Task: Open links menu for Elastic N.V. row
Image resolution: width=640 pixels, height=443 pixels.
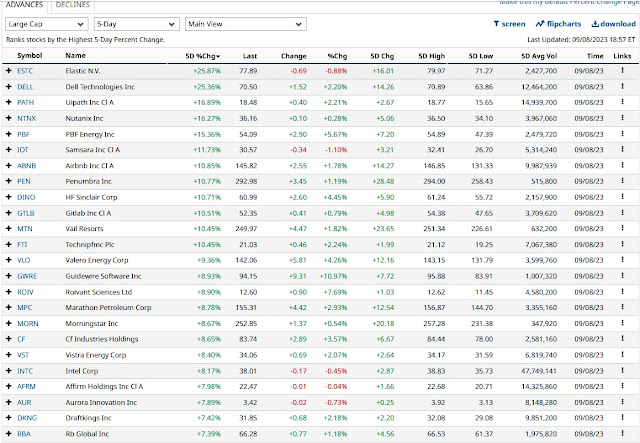Action: tap(622, 71)
